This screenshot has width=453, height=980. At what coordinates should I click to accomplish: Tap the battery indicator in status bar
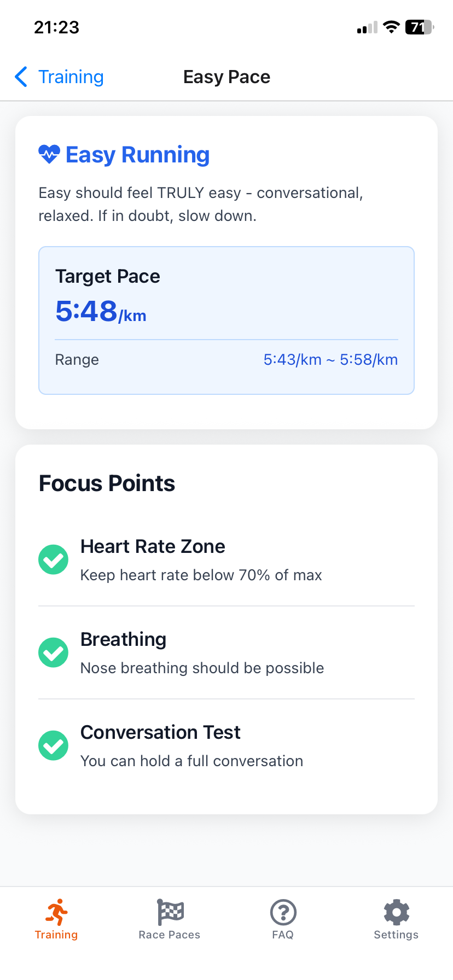(419, 27)
